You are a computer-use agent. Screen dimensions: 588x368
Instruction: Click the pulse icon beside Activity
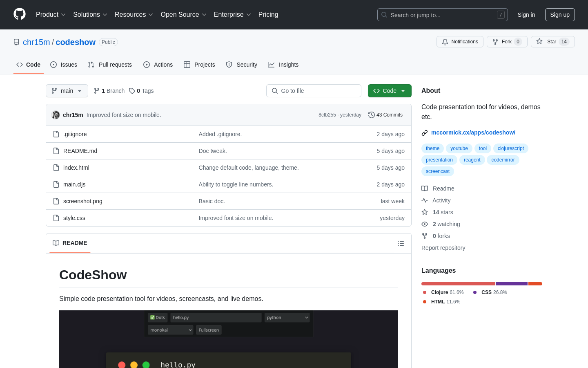[425, 200]
